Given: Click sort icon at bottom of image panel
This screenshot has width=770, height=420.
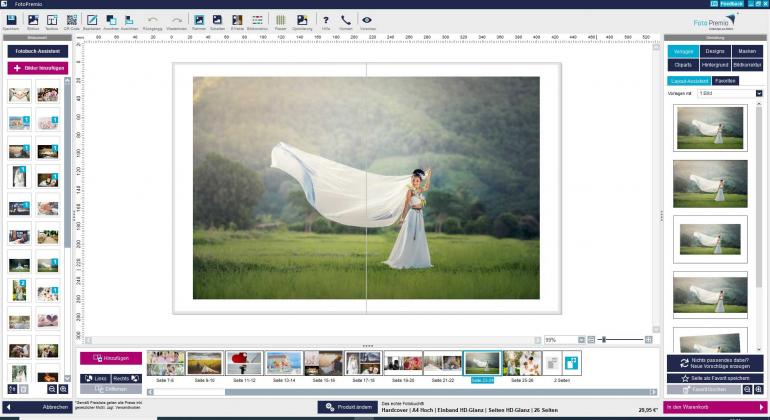Looking at the screenshot, I should (12, 389).
